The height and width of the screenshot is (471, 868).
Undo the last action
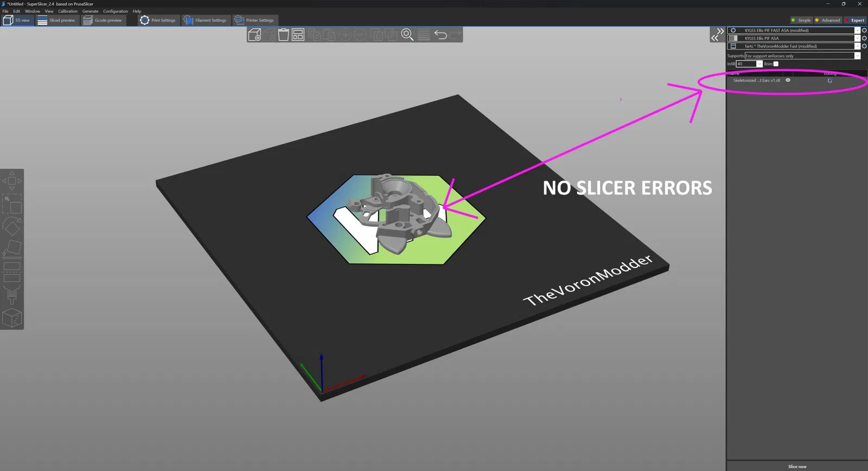click(440, 35)
